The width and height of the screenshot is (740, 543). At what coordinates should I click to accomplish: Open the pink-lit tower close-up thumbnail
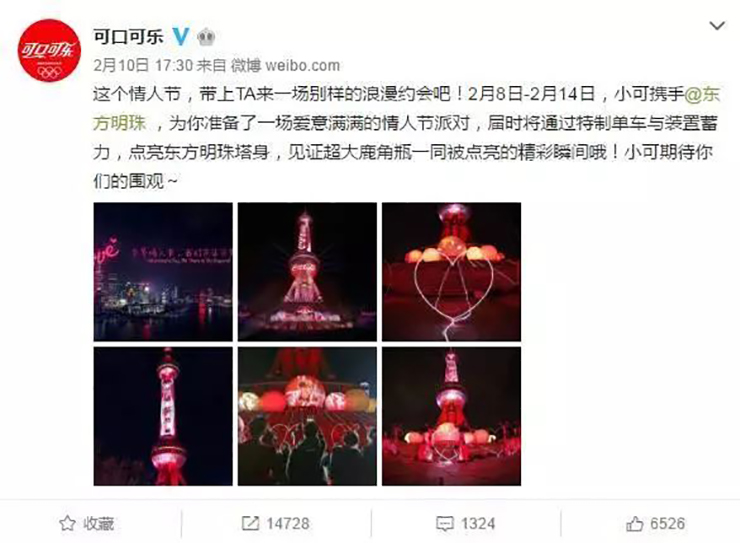click(163, 416)
